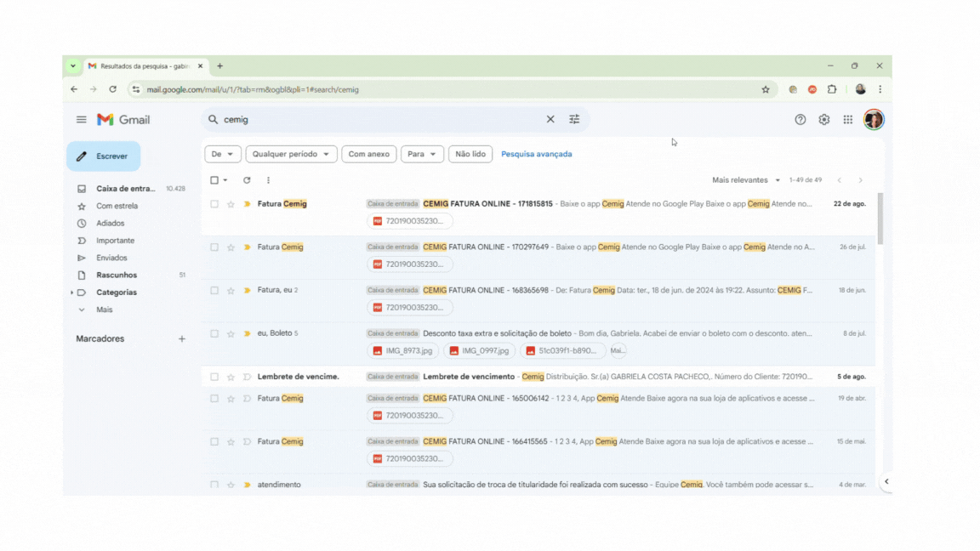
Task: Open search options sliders icon
Action: [574, 119]
